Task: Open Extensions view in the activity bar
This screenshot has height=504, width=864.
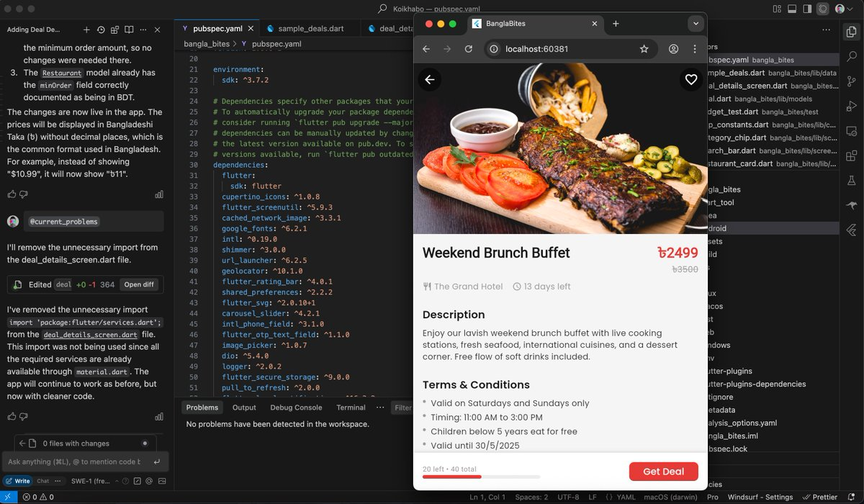Action: pos(852,156)
